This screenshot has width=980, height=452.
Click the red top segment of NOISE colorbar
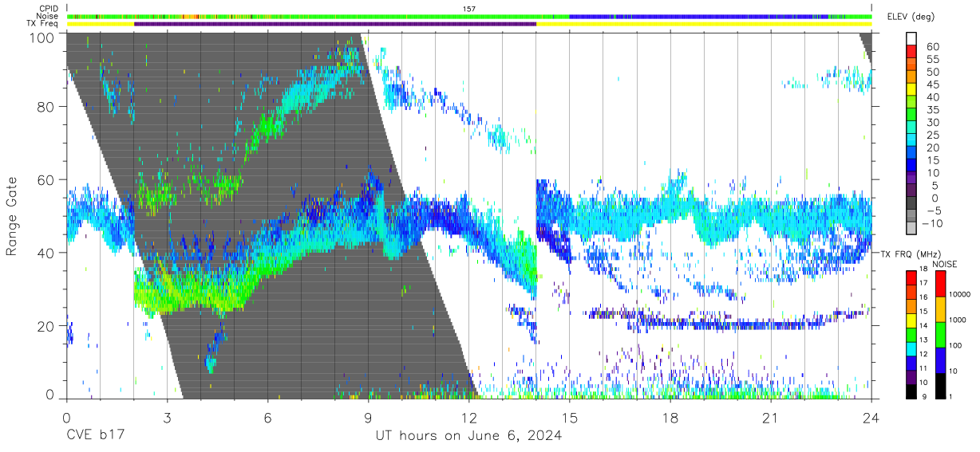tap(939, 284)
